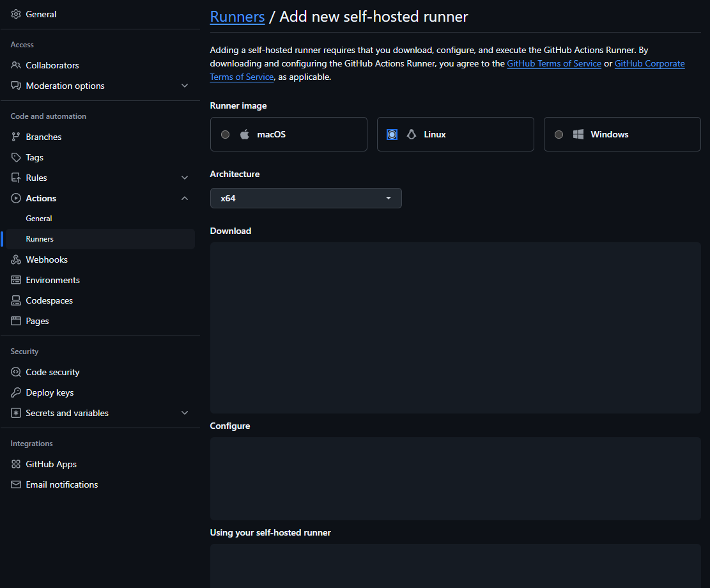Open GitHub Terms of Service link

pyautogui.click(x=554, y=63)
